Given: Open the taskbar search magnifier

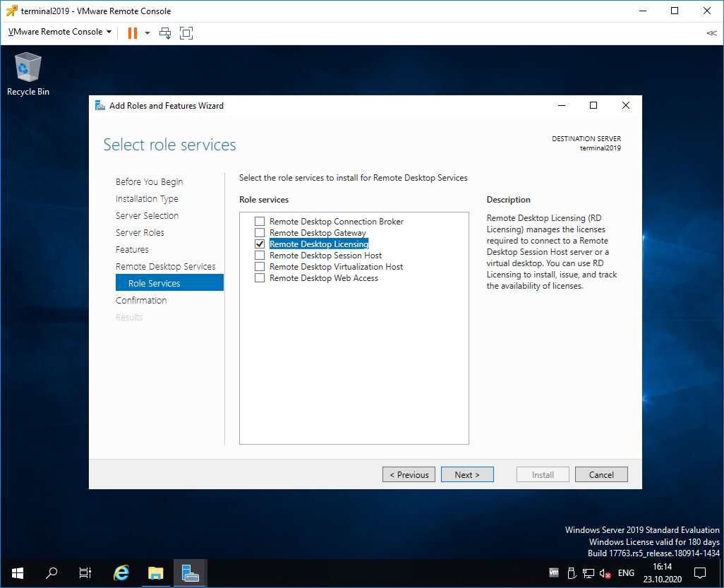Looking at the screenshot, I should click(x=52, y=573).
